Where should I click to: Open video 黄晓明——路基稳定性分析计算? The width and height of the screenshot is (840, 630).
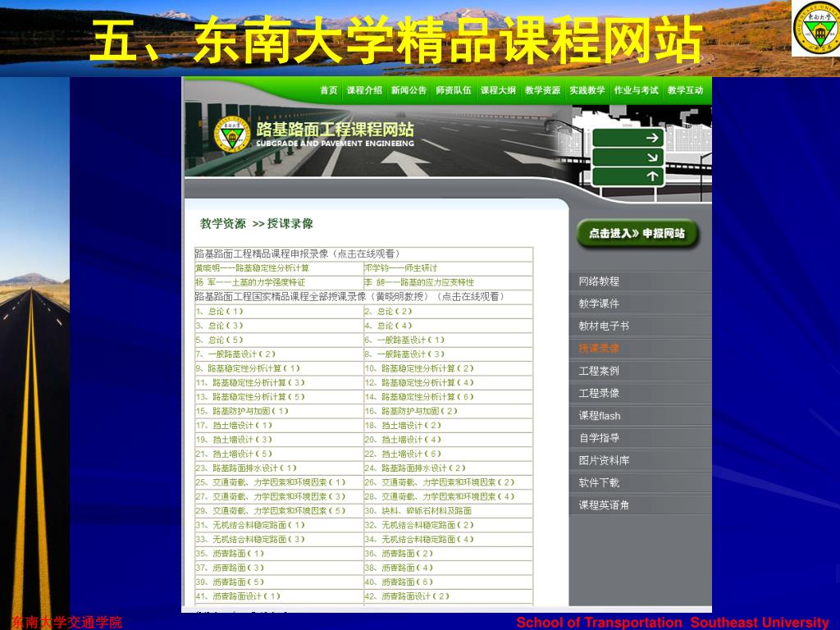tap(252, 268)
